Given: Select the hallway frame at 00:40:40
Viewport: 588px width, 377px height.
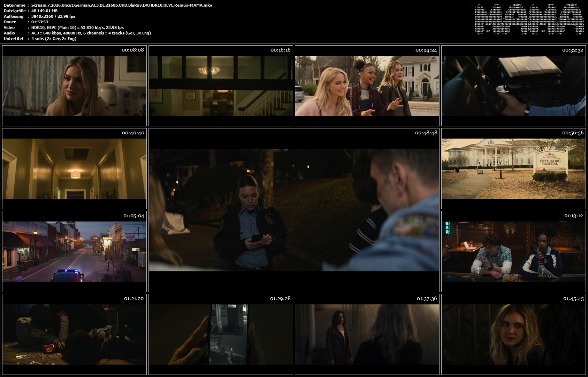Looking at the screenshot, I should point(74,168).
